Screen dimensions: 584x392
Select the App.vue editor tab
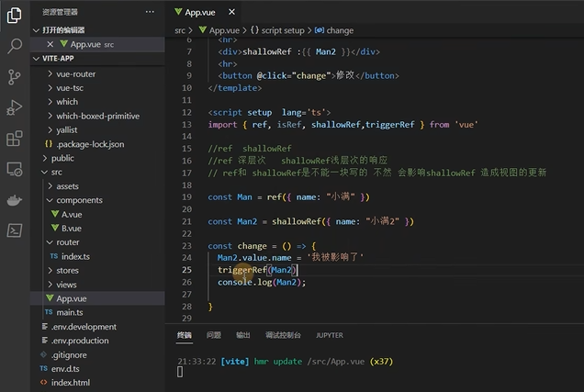(203, 12)
